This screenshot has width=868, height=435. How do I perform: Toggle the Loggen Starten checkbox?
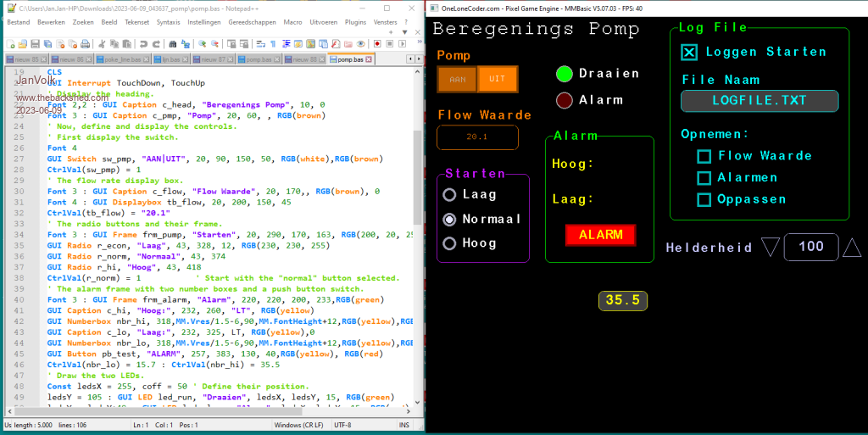(x=689, y=53)
